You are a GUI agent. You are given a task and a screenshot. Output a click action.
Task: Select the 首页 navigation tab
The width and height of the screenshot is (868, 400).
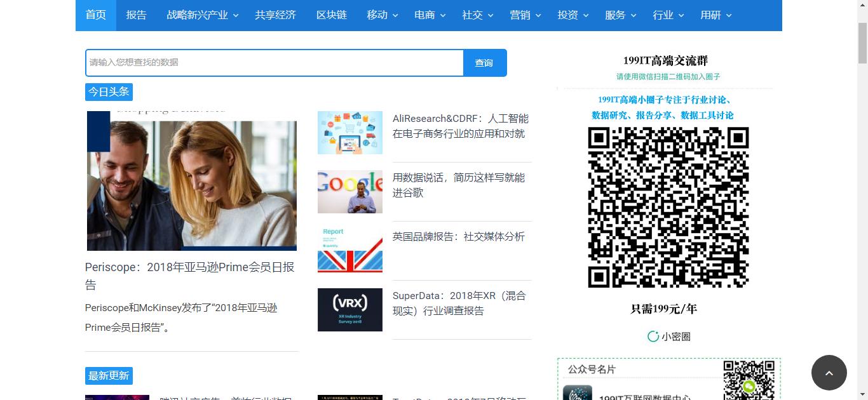(x=95, y=15)
